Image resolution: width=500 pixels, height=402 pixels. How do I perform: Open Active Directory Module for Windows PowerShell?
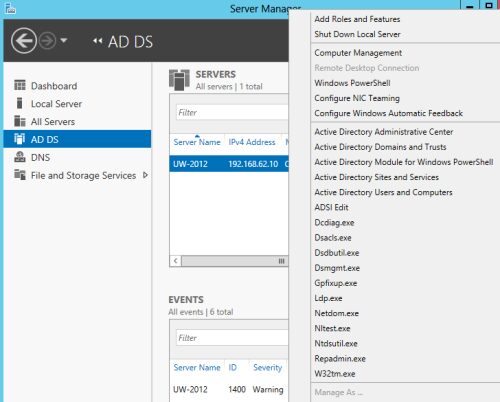404,162
